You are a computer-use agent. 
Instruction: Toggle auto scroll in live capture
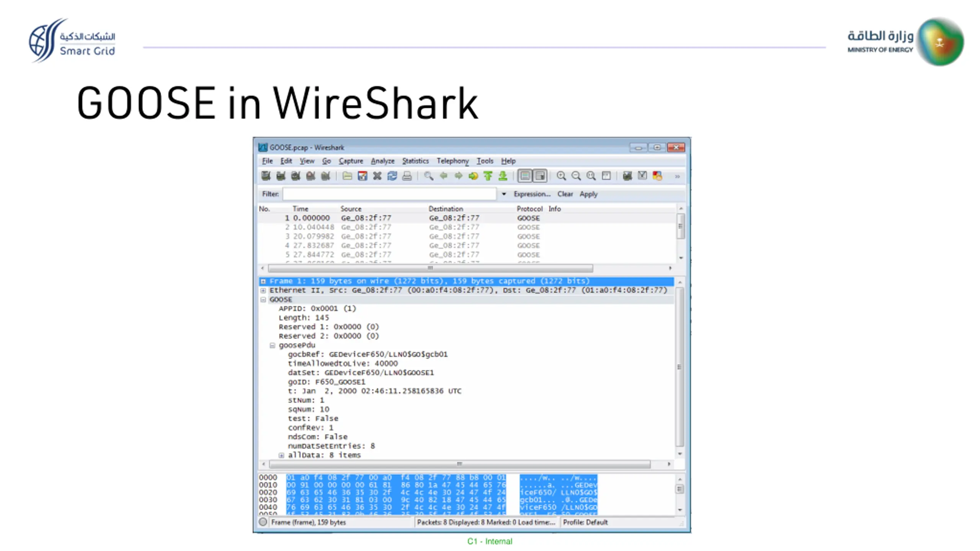pyautogui.click(x=540, y=176)
